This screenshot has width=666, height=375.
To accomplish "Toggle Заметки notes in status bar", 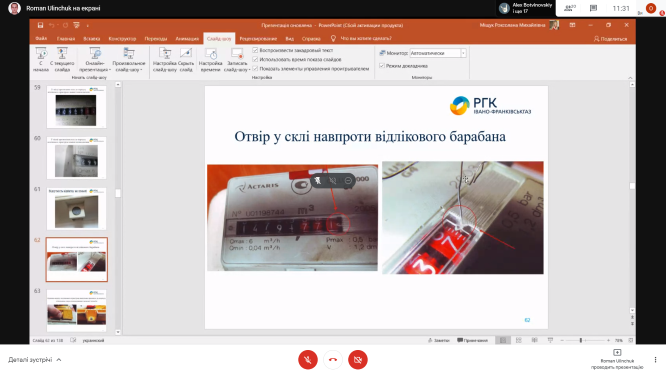I will [438, 340].
